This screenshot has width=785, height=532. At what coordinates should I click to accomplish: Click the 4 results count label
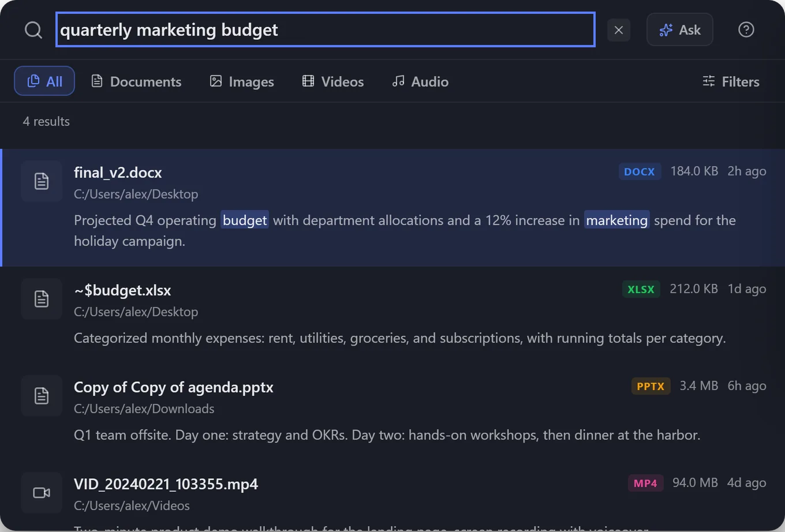[x=46, y=121]
